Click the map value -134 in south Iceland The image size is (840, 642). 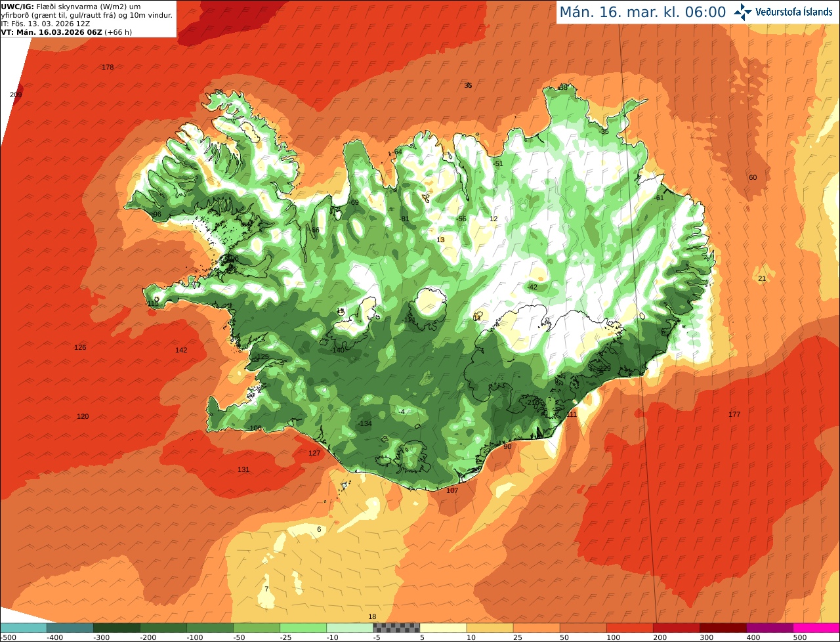pyautogui.click(x=365, y=424)
